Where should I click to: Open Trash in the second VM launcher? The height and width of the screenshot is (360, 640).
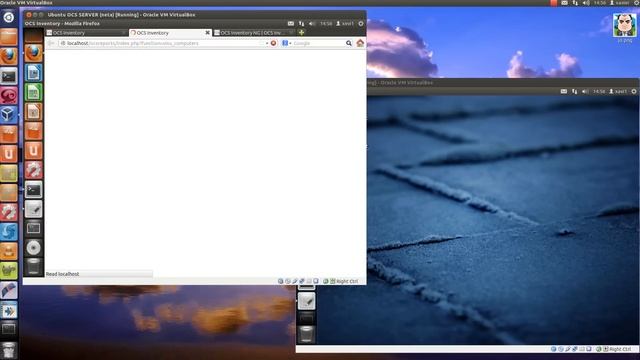306,335
